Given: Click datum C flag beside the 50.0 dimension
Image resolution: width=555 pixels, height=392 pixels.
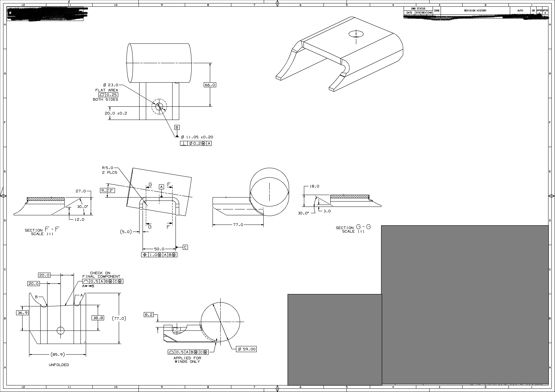Looking at the screenshot, I should coord(185,247).
